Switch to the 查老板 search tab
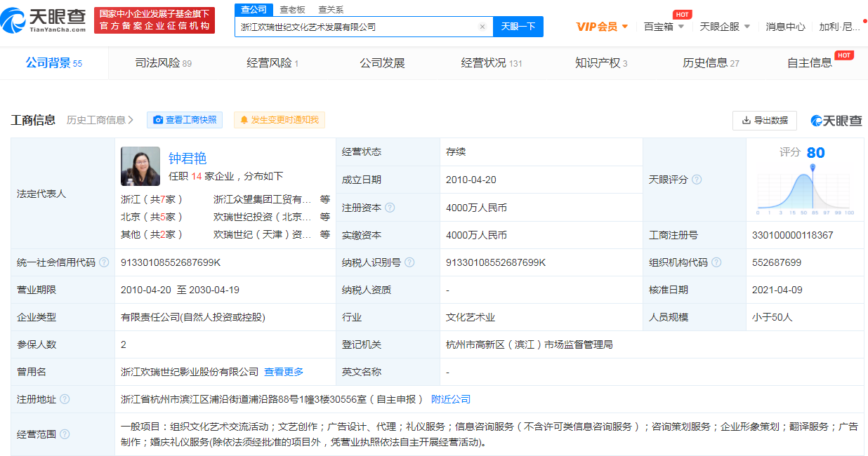The height and width of the screenshot is (456, 868). [292, 9]
